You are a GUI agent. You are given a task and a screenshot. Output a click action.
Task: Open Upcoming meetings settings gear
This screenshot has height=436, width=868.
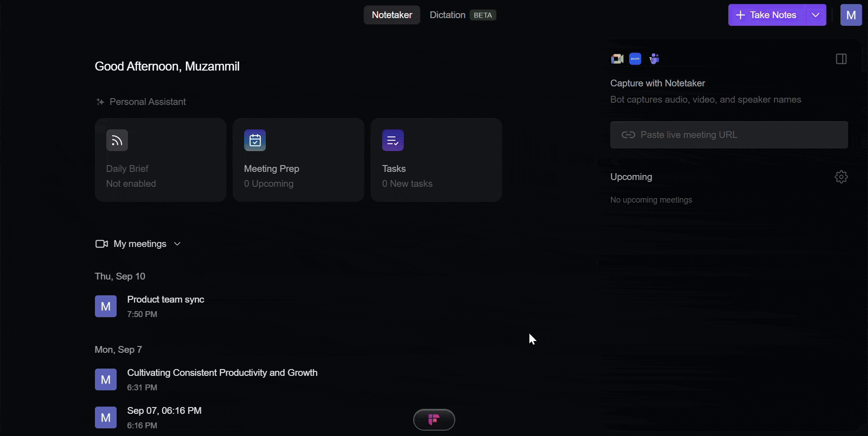point(841,177)
